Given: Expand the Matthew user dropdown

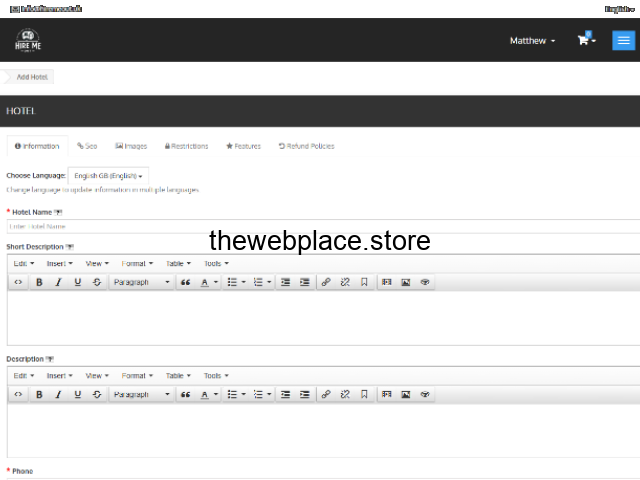Looking at the screenshot, I should point(532,41).
